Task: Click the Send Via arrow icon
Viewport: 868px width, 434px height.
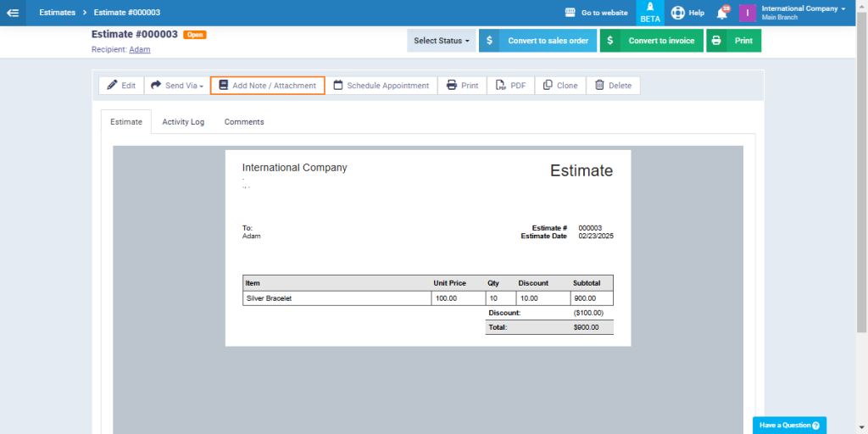Action: coord(156,86)
